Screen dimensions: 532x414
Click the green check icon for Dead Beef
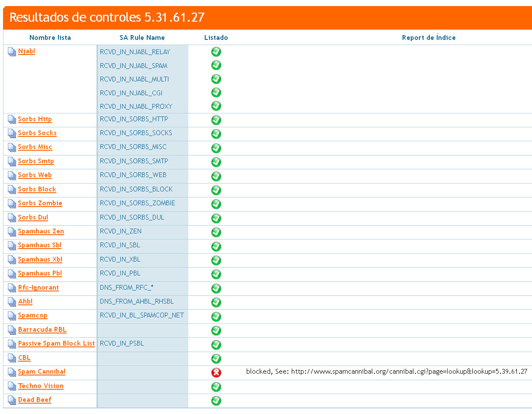tap(216, 401)
